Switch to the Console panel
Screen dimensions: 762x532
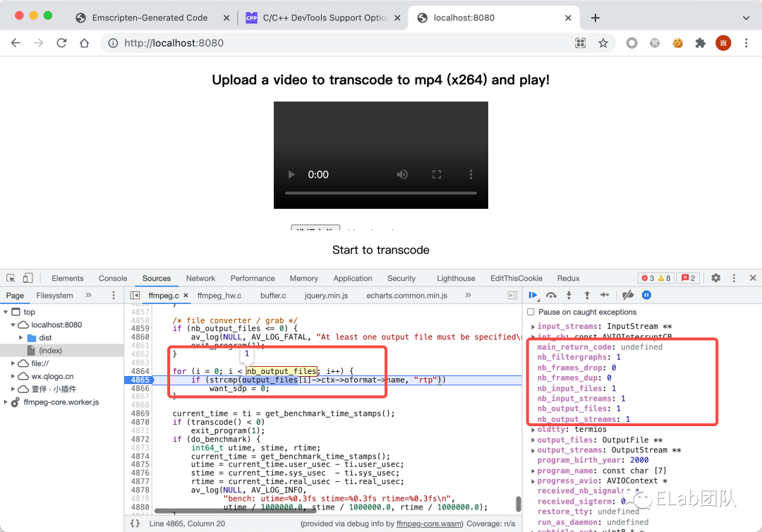pos(113,279)
